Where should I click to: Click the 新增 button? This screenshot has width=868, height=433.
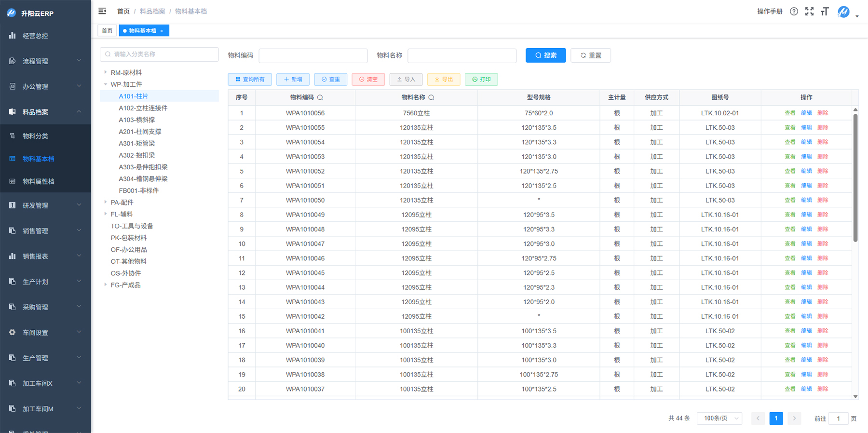click(x=293, y=80)
